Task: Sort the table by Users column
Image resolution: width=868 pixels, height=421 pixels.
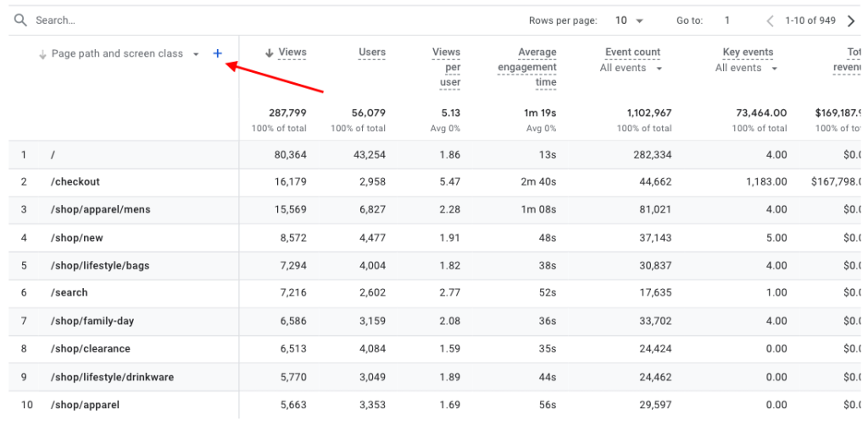Action: point(371,53)
